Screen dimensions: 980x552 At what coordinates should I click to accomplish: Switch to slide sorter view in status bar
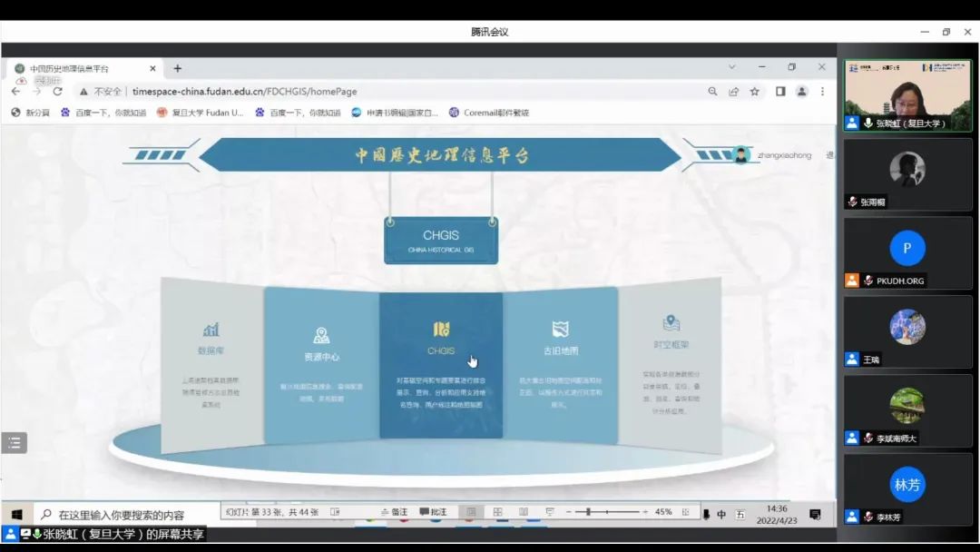point(497,512)
